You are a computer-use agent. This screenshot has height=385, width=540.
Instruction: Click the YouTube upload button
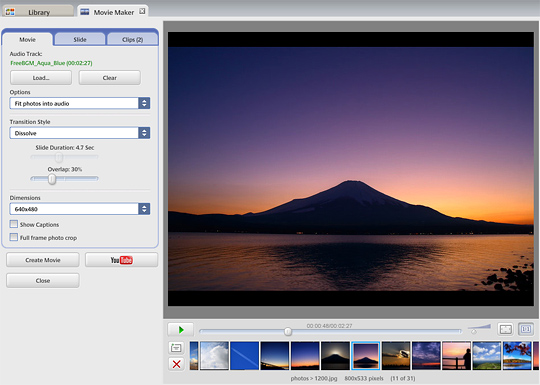[122, 260]
